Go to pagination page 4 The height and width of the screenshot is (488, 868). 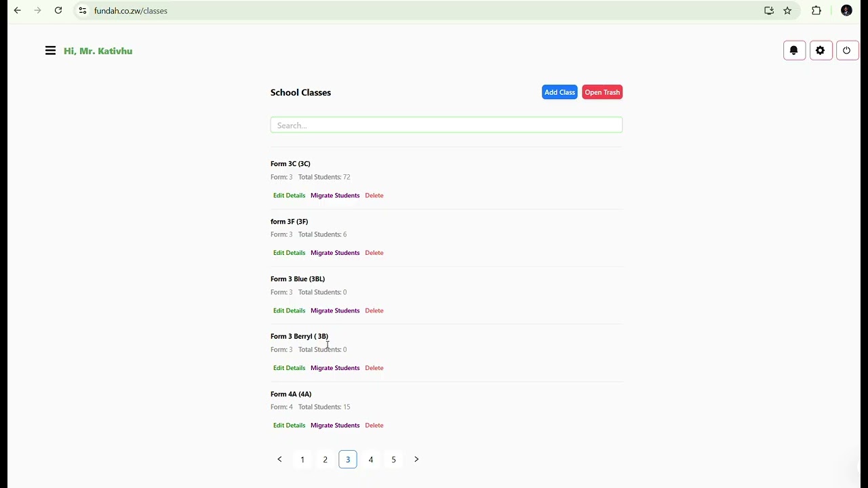coord(371,460)
